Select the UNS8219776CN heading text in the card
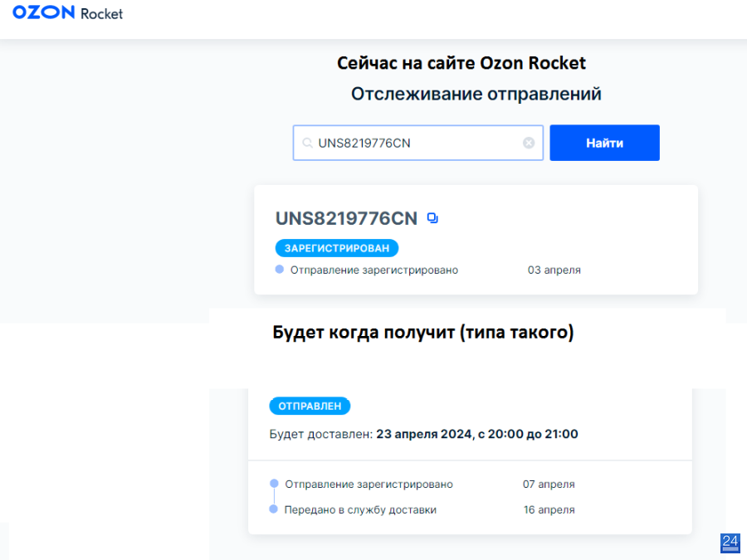 pos(346,218)
